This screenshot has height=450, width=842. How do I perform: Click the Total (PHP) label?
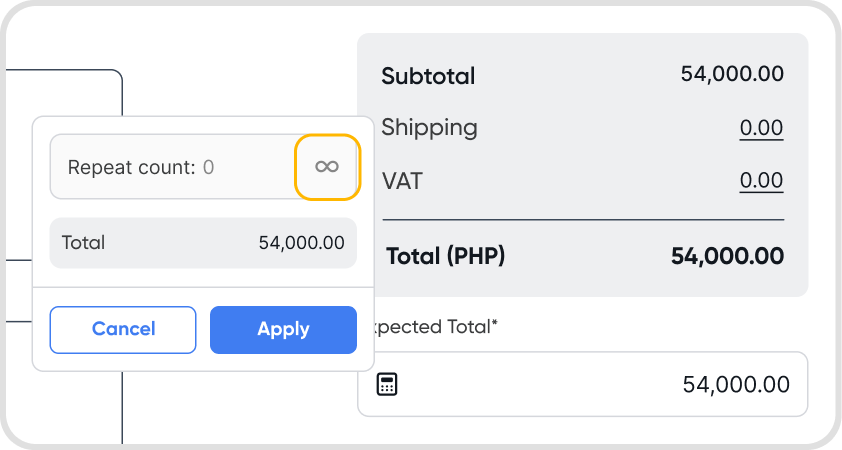(445, 256)
